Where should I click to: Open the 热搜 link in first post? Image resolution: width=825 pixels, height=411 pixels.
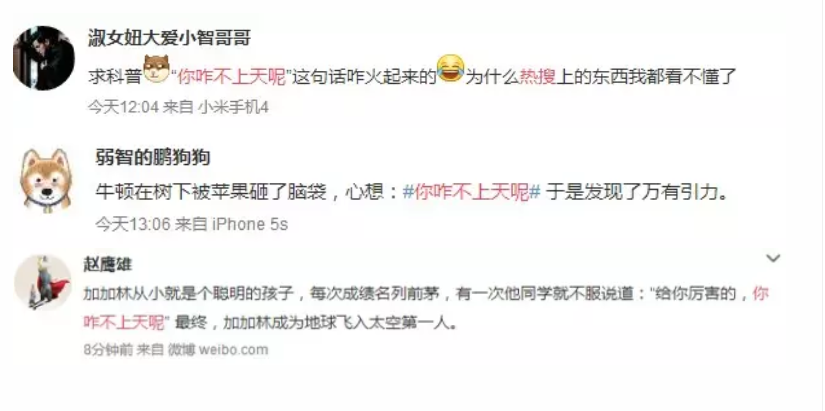coord(538,78)
